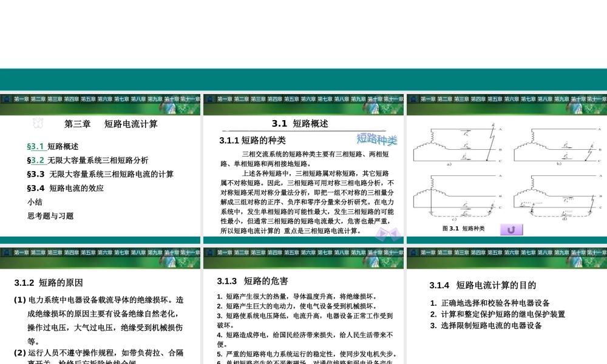Select 第九章 tab on 3.1.3 短路的危害 slide
The image size is (607, 364).
coord(358,252)
